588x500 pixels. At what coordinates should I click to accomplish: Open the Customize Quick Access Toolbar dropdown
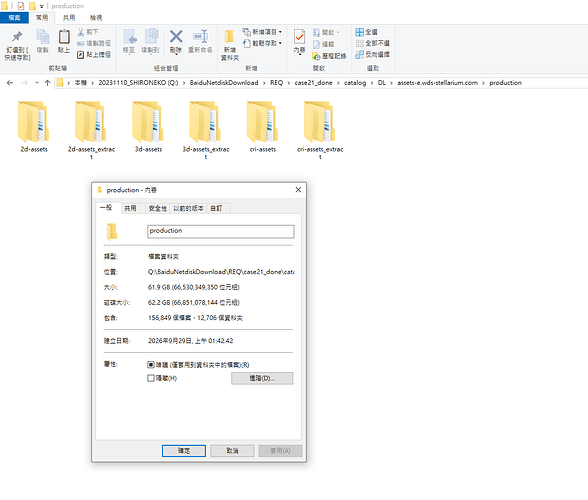click(42, 6)
